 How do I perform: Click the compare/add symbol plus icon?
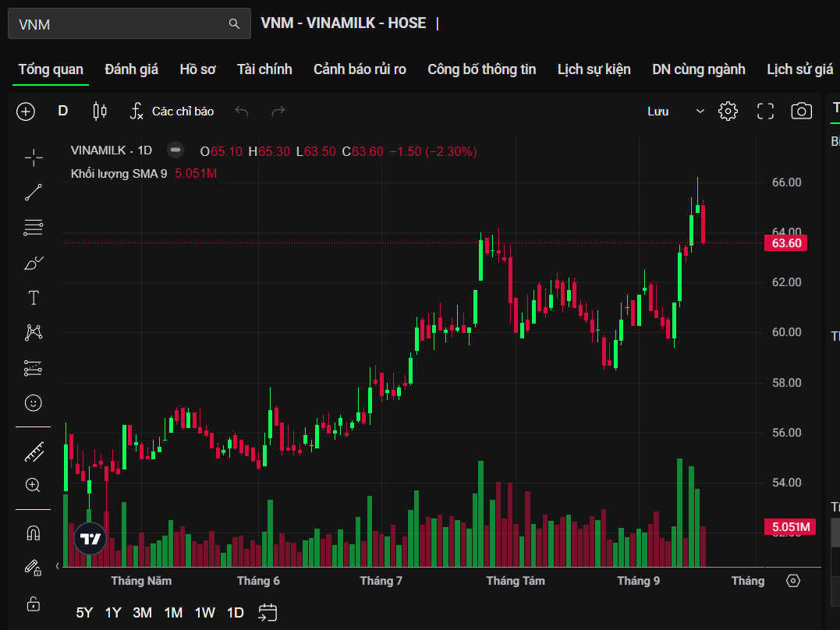pos(26,111)
